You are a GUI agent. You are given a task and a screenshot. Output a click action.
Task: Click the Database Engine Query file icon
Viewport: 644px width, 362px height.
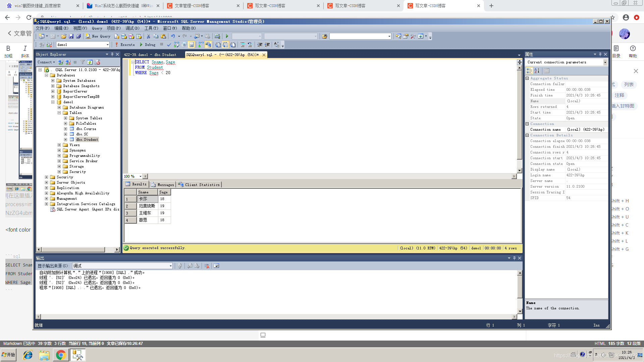tap(117, 36)
